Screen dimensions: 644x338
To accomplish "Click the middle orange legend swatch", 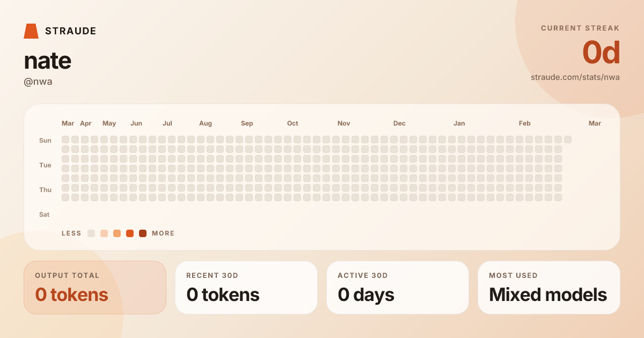I will pos(117,233).
